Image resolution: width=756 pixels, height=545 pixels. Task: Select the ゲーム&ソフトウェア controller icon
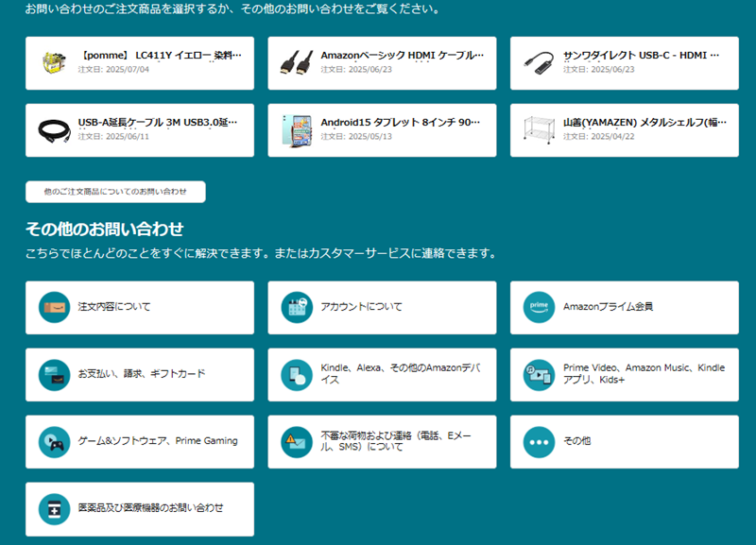pos(55,441)
